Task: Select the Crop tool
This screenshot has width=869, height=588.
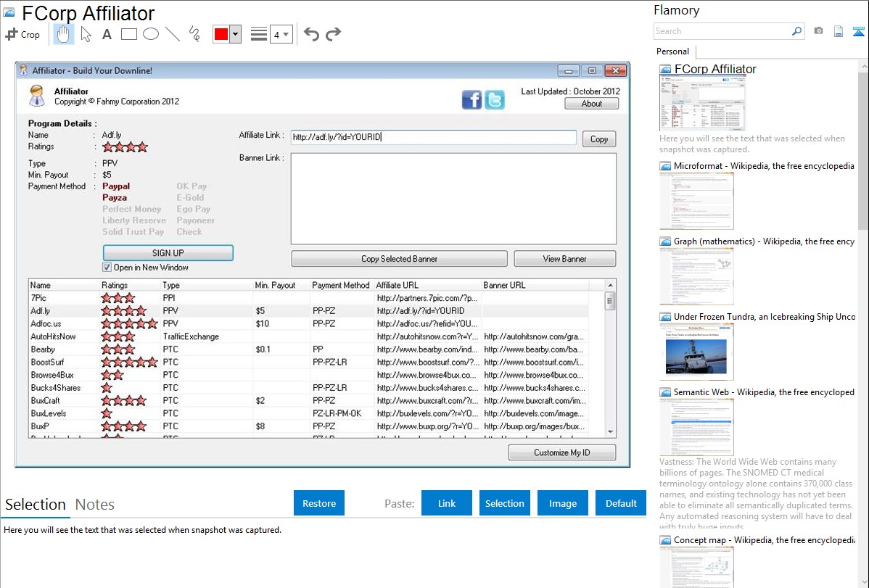Action: (22, 34)
